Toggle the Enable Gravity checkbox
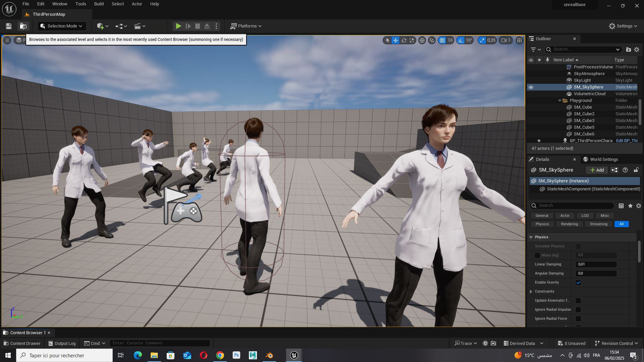Screen dimensions: 644x362 point(578,283)
